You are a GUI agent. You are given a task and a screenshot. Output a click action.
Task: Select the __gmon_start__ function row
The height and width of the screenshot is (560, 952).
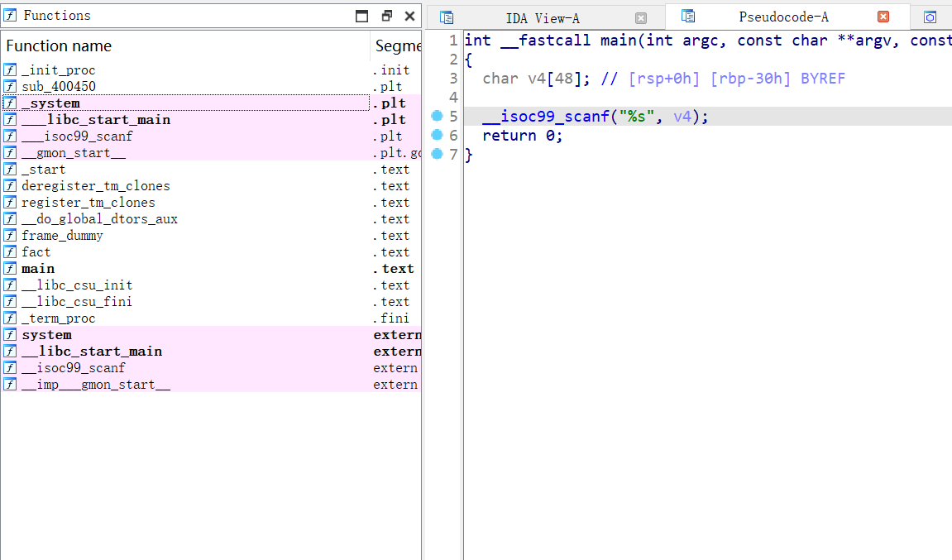211,153
